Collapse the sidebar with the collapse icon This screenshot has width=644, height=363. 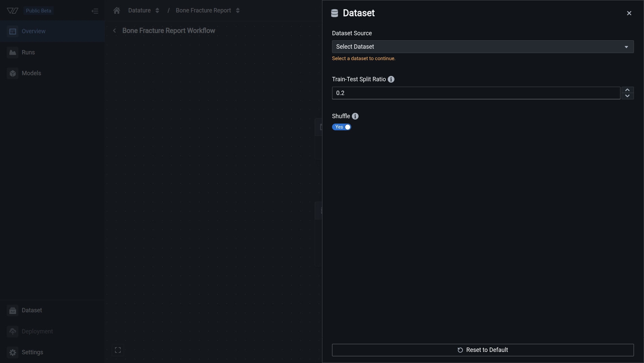pos(95,11)
